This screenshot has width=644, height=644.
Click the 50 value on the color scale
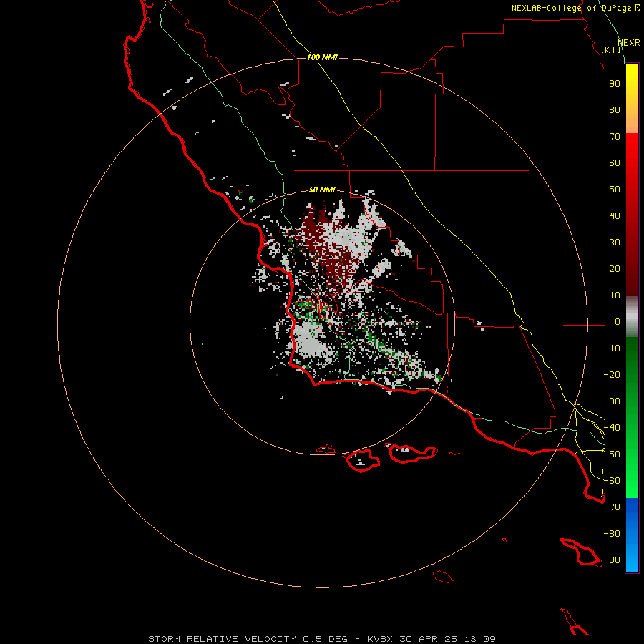pyautogui.click(x=615, y=190)
